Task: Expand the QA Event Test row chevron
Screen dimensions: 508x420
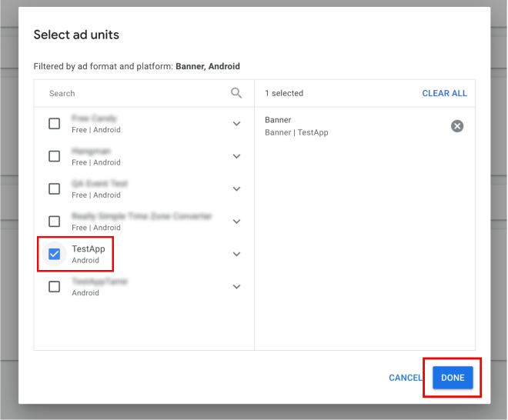Action: point(237,188)
